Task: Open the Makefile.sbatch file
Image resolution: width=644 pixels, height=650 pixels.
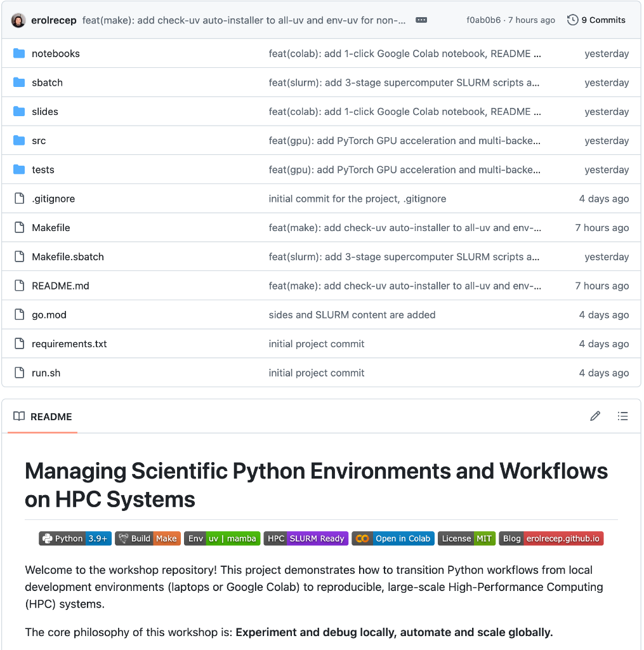Action: click(x=68, y=256)
